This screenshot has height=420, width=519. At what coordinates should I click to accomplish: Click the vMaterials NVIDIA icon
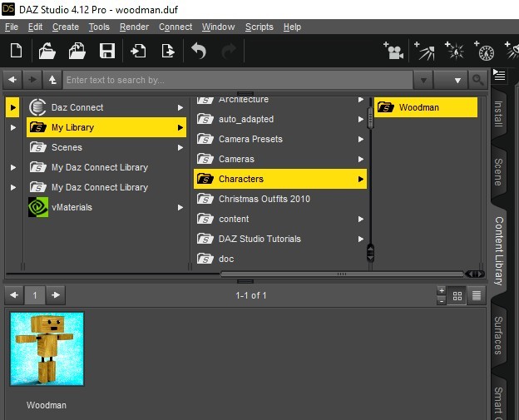pos(38,207)
